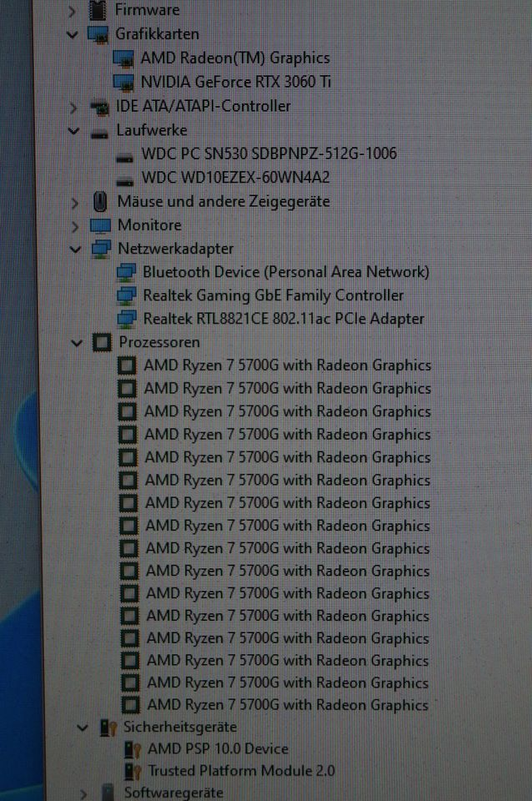Click the Prozessoren CPU icon
This screenshot has width=532, height=801.
102,343
